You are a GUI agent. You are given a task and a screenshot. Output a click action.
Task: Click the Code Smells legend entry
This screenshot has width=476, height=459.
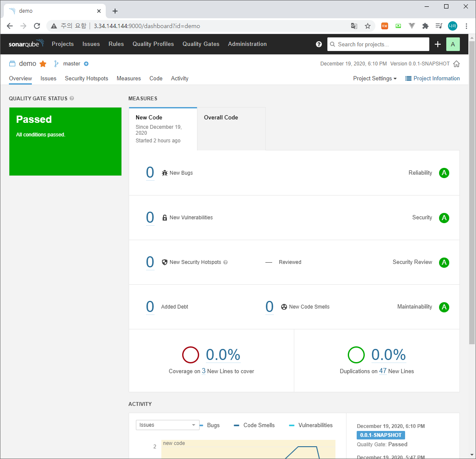pyautogui.click(x=254, y=425)
